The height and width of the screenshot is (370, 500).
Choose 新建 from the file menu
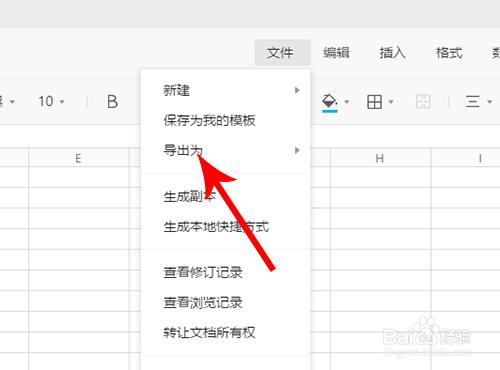pos(226,90)
